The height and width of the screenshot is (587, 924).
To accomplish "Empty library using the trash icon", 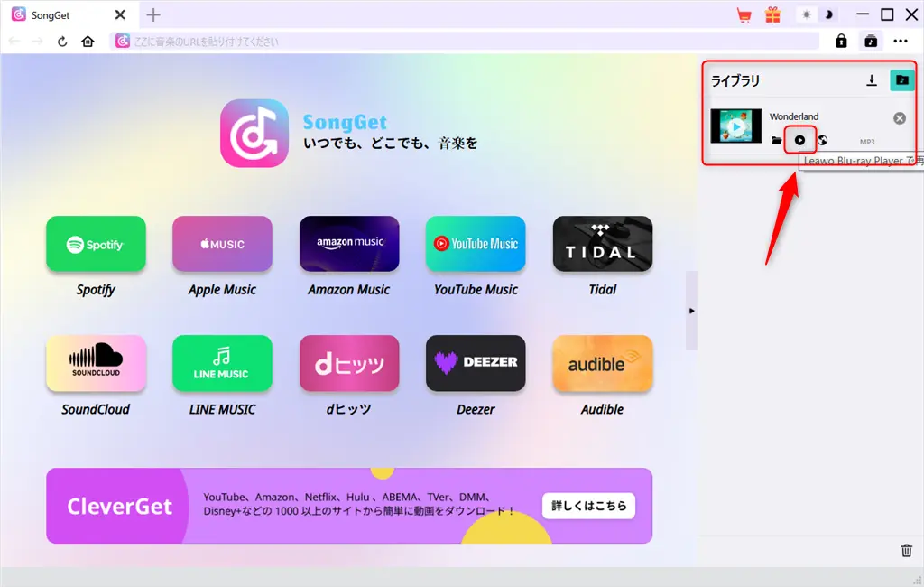I will [x=907, y=550].
